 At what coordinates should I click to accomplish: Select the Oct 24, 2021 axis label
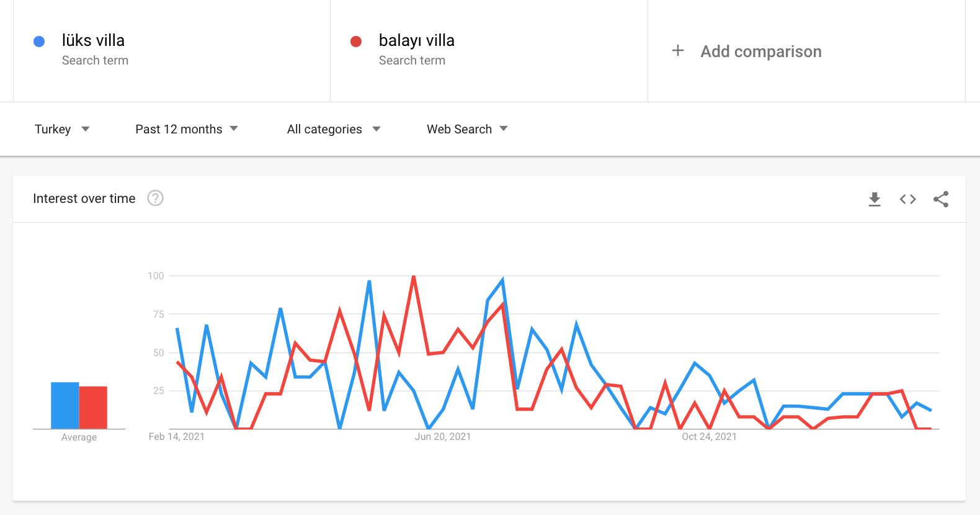coord(709,437)
